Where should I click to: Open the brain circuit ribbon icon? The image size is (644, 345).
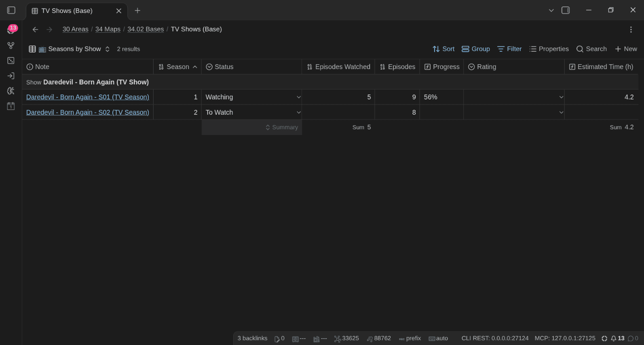[x=11, y=91]
